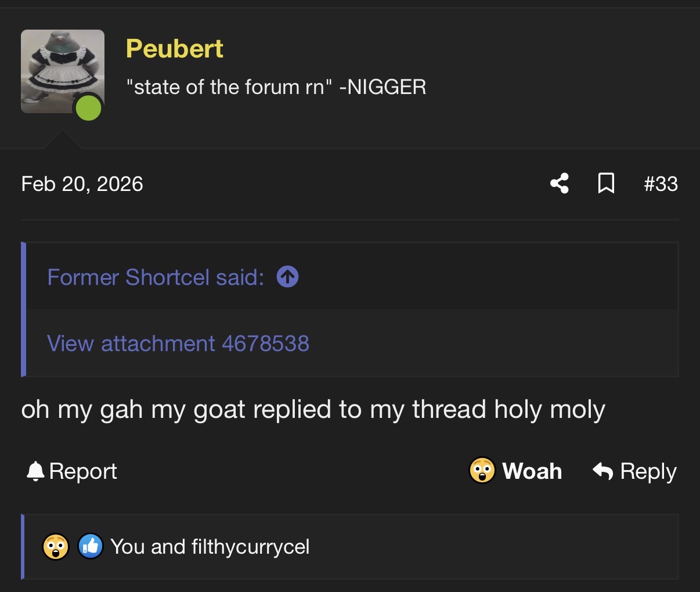Viewport: 700px width, 592px height.
Task: Click the Report text label
Action: (x=83, y=471)
